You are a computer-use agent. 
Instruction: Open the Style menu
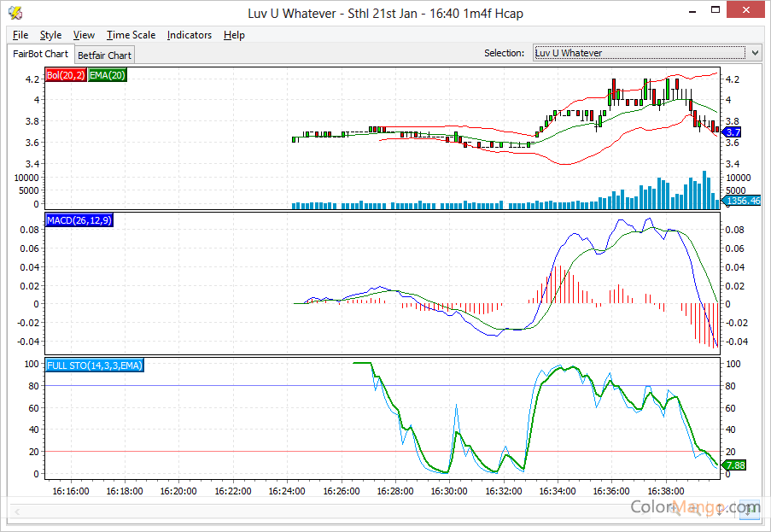point(51,35)
